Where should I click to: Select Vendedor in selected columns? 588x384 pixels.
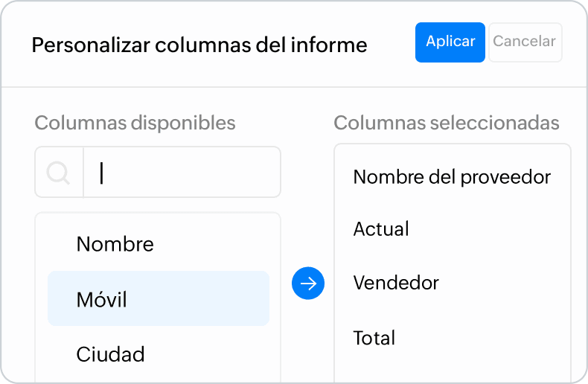point(396,283)
